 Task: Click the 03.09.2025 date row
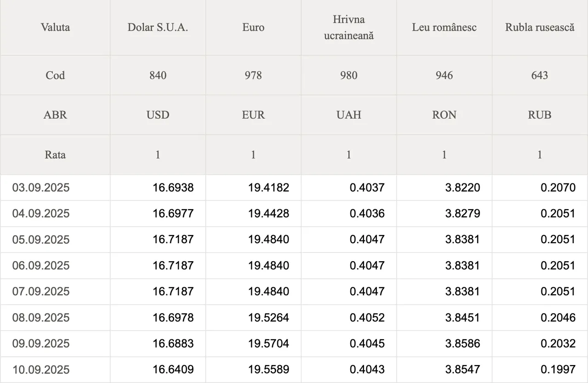[x=294, y=188]
